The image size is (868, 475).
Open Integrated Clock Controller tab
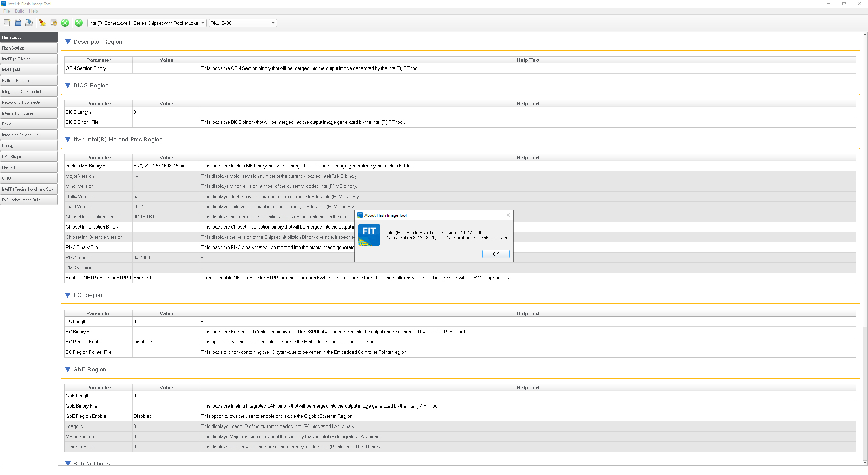pyautogui.click(x=29, y=92)
